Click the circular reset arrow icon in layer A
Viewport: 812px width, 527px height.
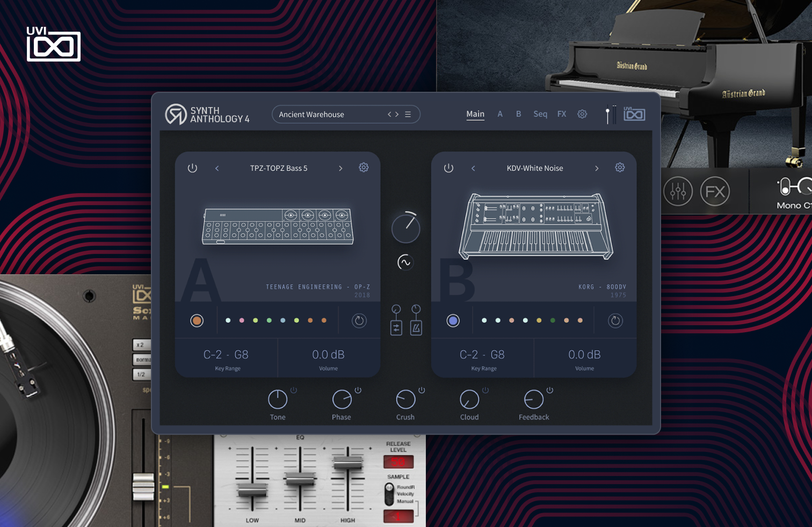coord(359,321)
